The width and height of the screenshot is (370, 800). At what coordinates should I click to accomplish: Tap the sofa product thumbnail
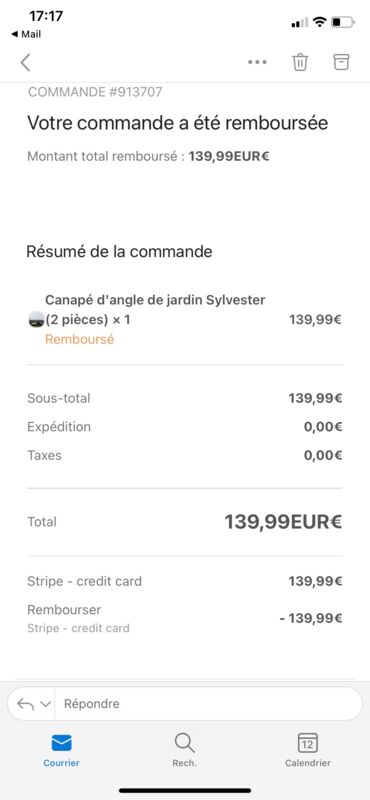point(36,320)
